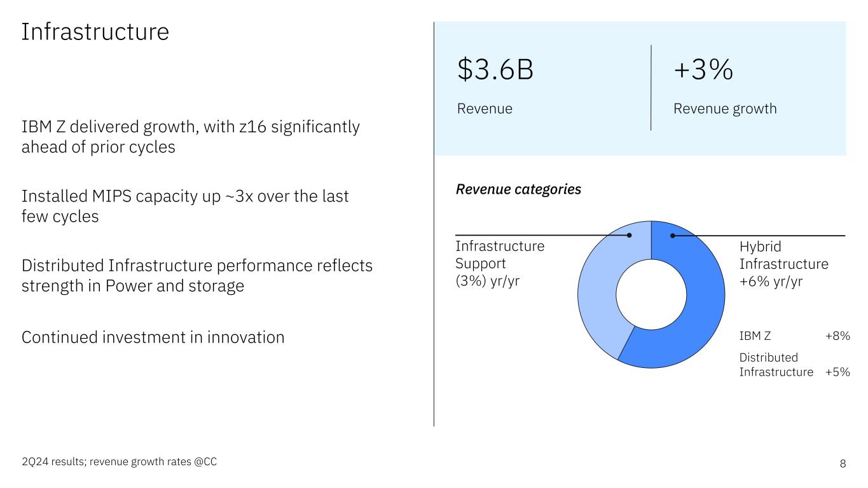This screenshot has height=488, width=868.
Task: Click the 2Q24 results footnote
Action: tap(119, 462)
